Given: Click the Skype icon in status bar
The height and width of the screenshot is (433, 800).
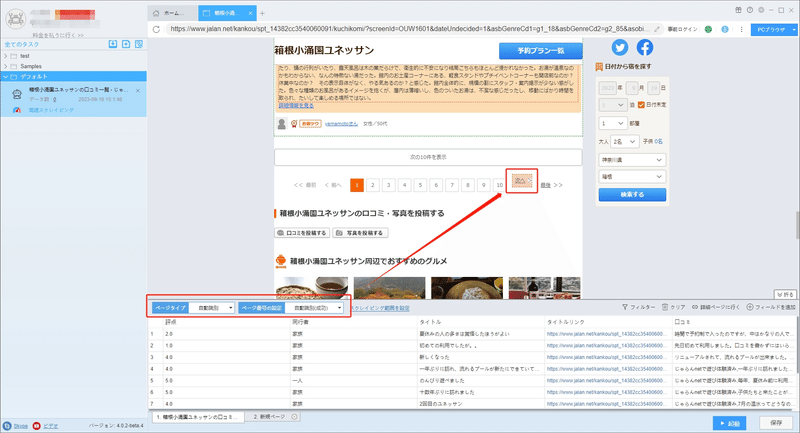Looking at the screenshot, I should coord(7,426).
